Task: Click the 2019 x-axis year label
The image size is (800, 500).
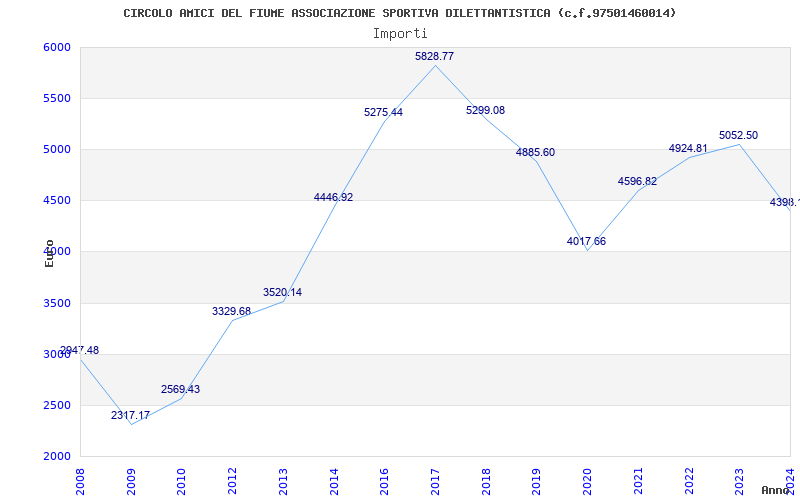Action: coord(537,482)
